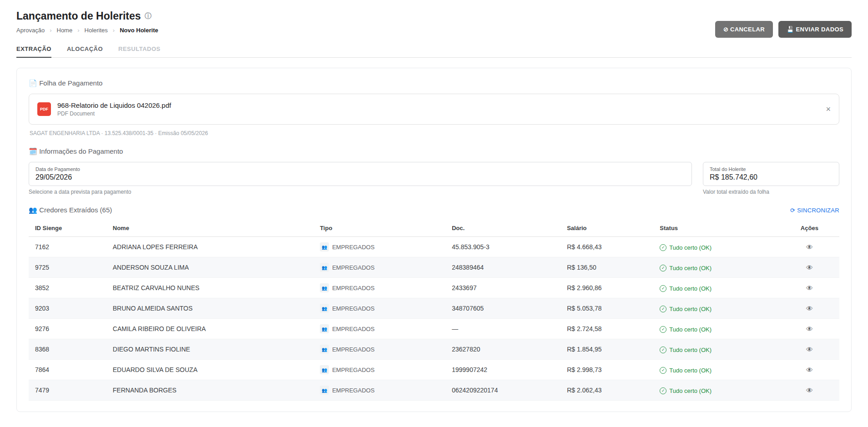The image size is (868, 427).
Task: Click Novo Holerite in the breadcrumb
Action: [x=139, y=30]
